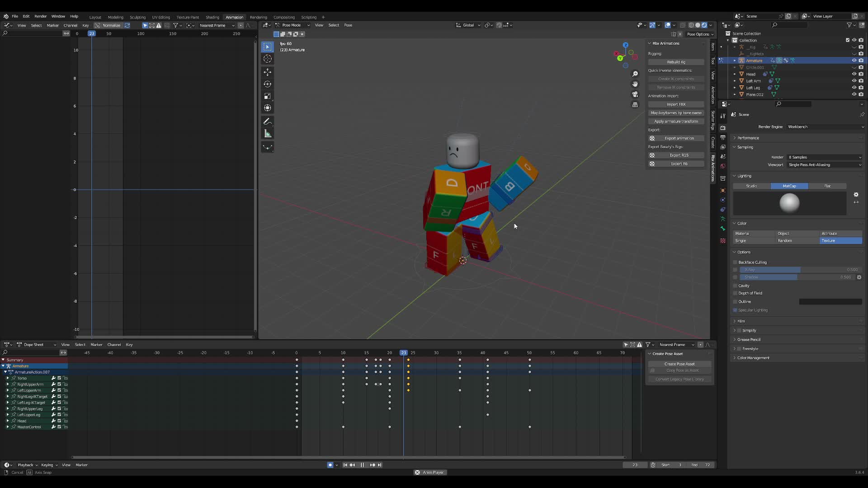The image size is (868, 488).
Task: Enable Backface Culling checkbox
Action: click(x=735, y=263)
